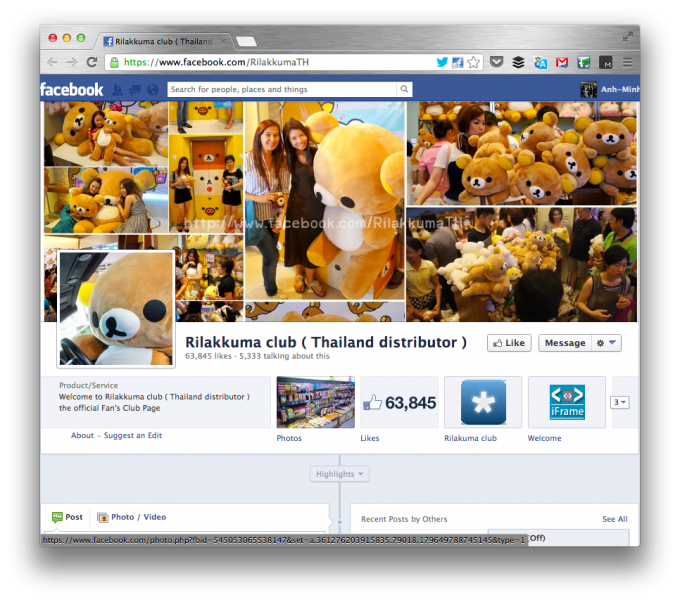Select the Photo / Video composer tab
680x602 pixels.
[131, 517]
